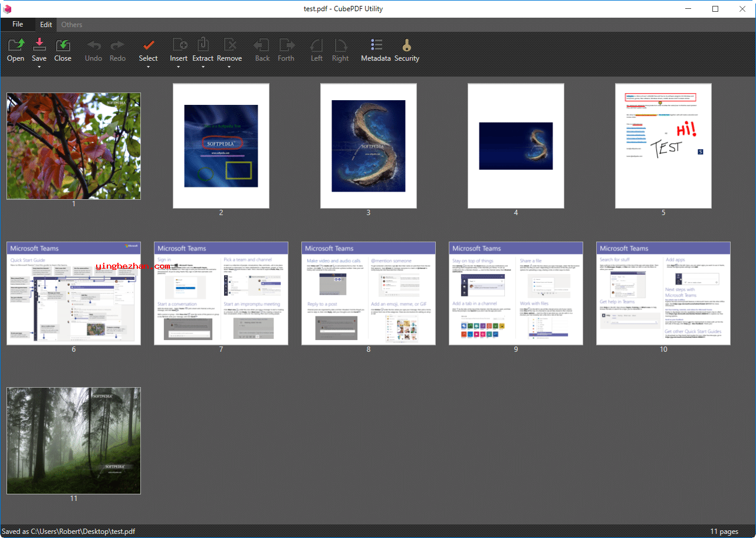Click the Insert page icon
The image size is (756, 538).
(x=179, y=45)
